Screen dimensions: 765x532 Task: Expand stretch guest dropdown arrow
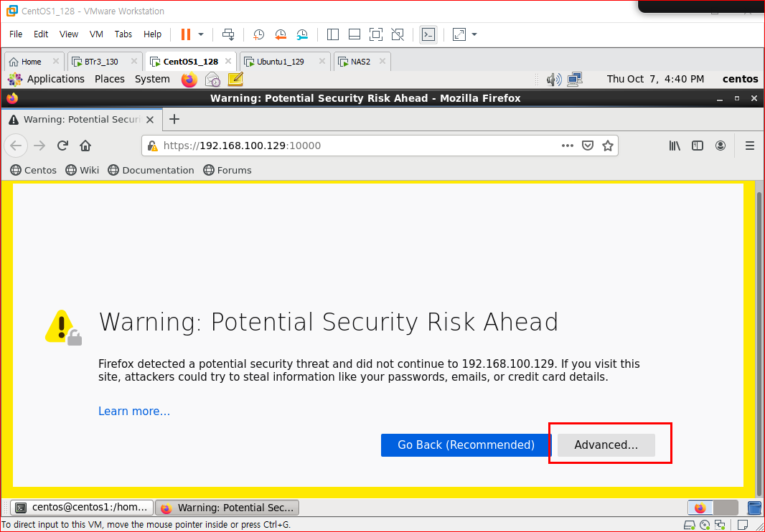coord(474,34)
